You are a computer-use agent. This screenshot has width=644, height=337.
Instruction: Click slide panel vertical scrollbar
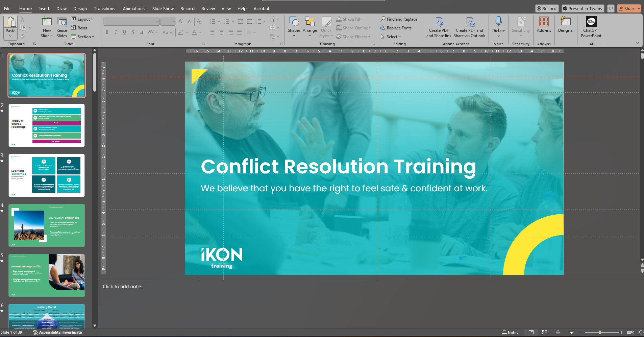click(x=95, y=73)
